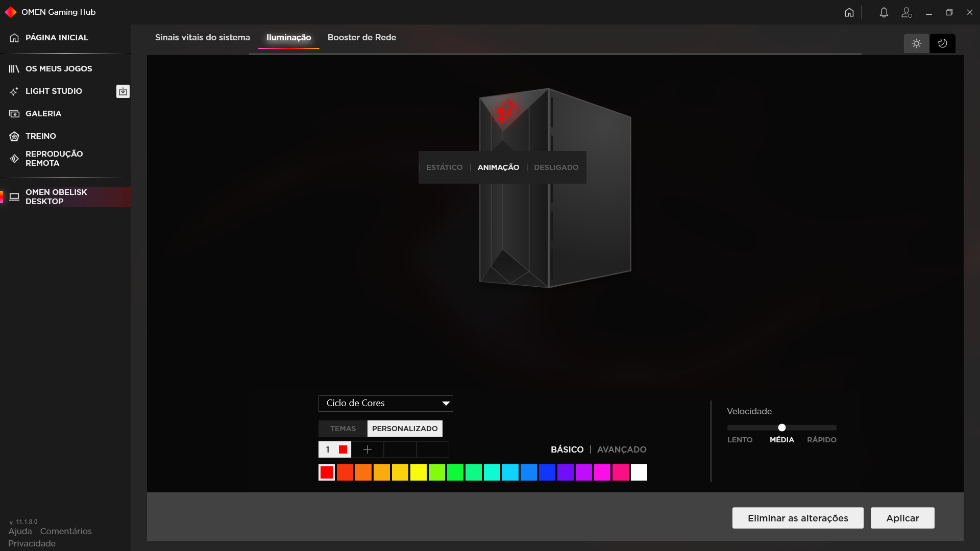Open Galeria via its sidebar icon
The height and width of the screenshot is (551, 980).
click(14, 113)
